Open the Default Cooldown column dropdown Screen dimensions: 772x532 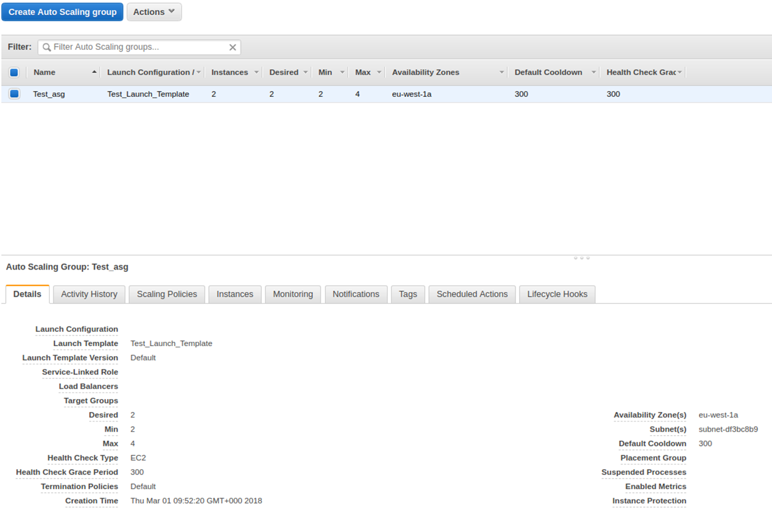point(593,72)
